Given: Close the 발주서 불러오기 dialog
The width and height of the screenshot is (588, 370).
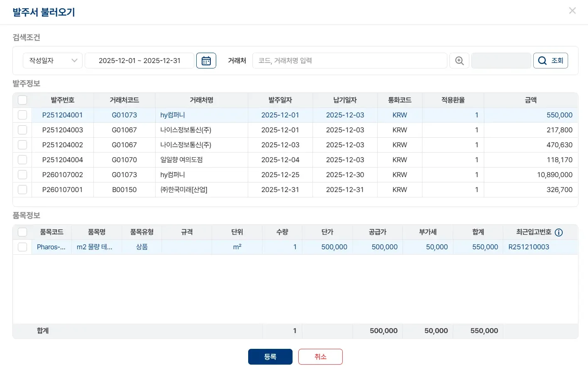Looking at the screenshot, I should tap(572, 10).
